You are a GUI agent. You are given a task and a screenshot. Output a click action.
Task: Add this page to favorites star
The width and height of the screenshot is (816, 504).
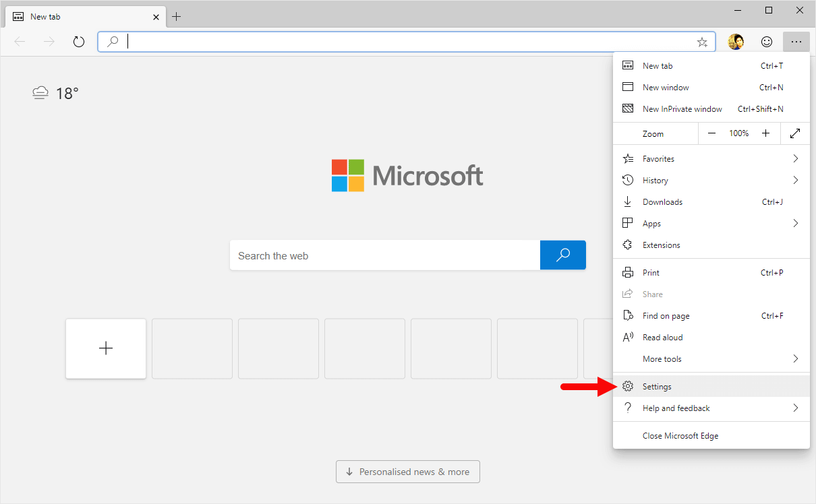(702, 42)
